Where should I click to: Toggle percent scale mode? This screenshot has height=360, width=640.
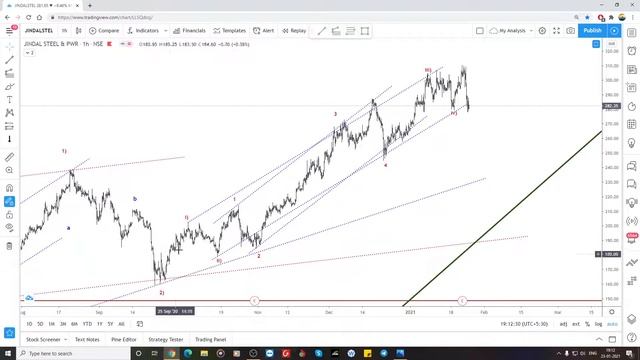(x=587, y=324)
